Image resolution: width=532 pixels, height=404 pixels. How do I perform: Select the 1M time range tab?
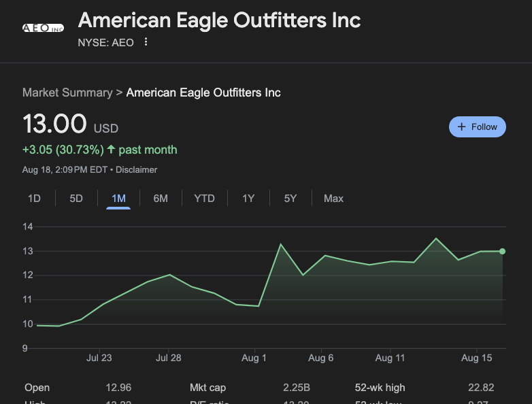point(118,199)
